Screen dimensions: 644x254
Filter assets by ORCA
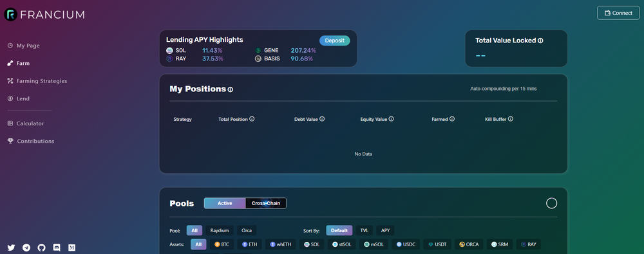(469, 244)
